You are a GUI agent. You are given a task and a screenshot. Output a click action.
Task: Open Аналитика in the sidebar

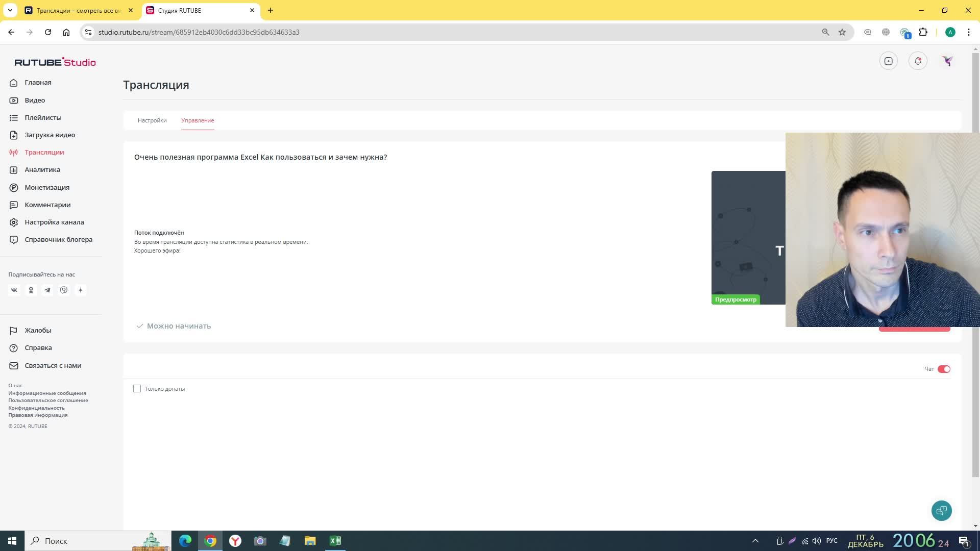click(42, 170)
